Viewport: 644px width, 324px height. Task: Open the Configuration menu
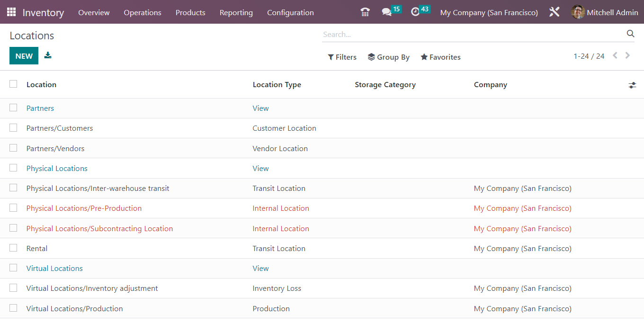coord(290,13)
